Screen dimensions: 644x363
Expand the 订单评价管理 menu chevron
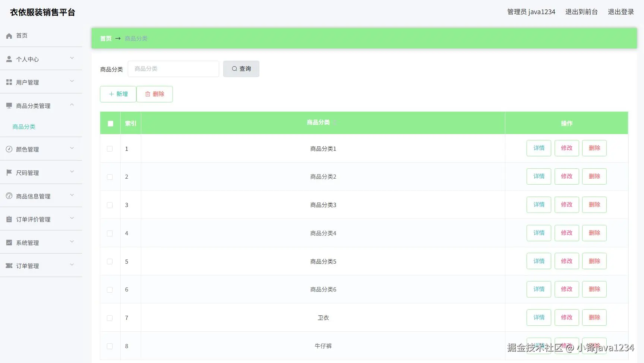72,218
